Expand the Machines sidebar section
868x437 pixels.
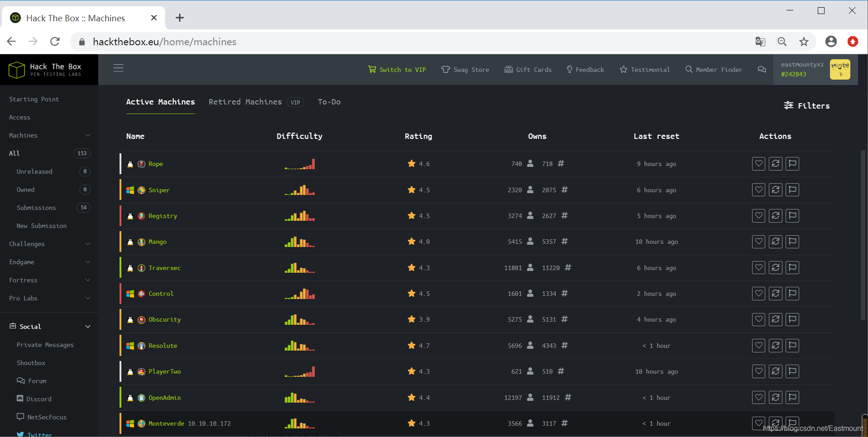[49, 135]
